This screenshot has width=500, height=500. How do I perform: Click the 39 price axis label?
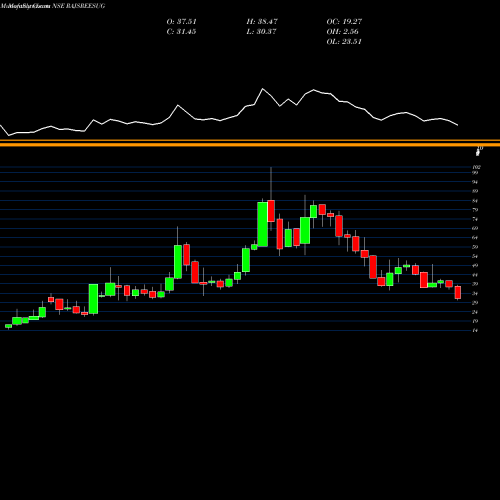[x=475, y=284]
